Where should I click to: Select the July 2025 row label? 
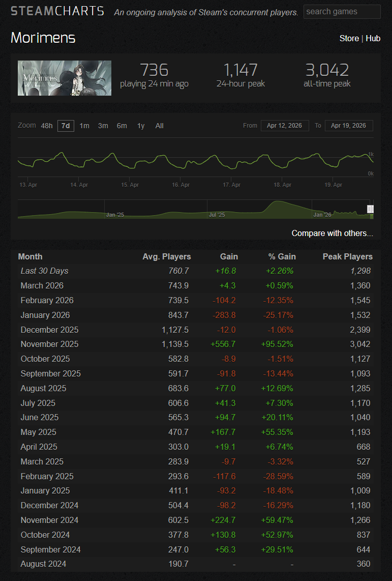(x=38, y=403)
